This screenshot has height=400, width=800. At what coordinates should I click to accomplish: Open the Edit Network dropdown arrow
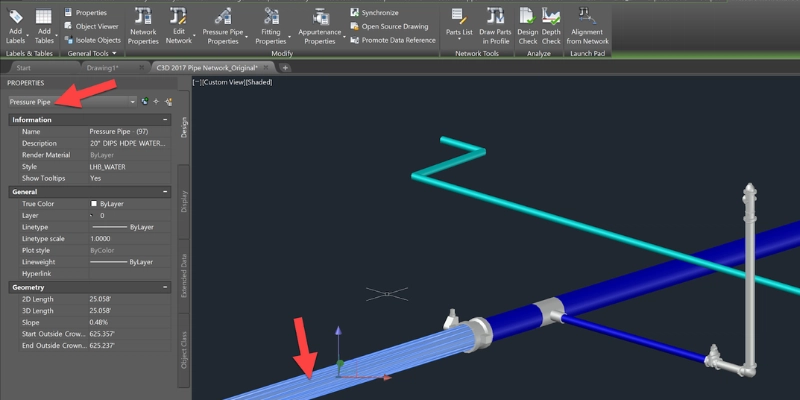[x=194, y=37]
